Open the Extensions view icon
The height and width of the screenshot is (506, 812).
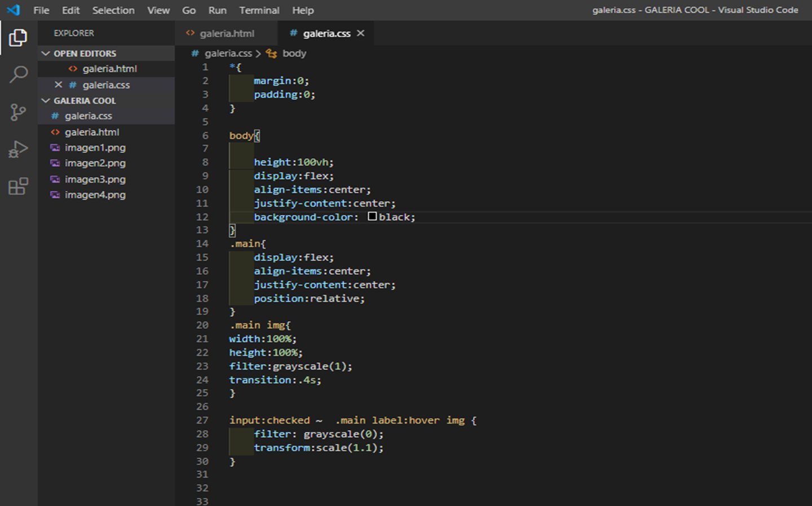19,186
